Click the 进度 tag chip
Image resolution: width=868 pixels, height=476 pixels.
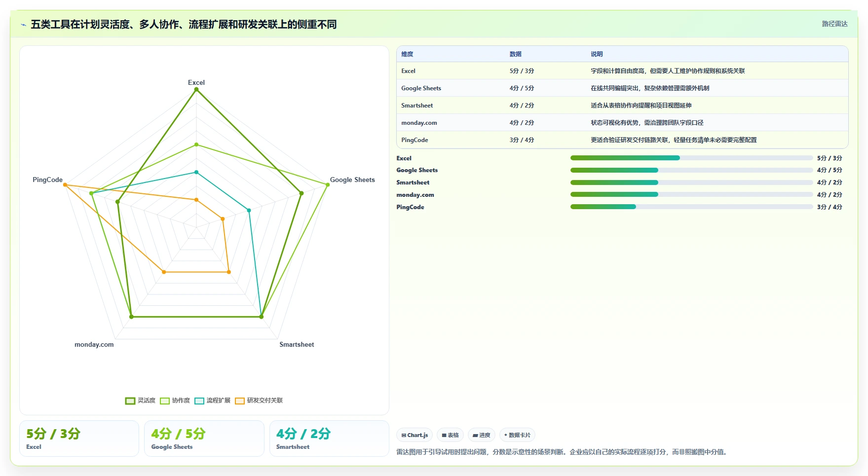pos(482,435)
